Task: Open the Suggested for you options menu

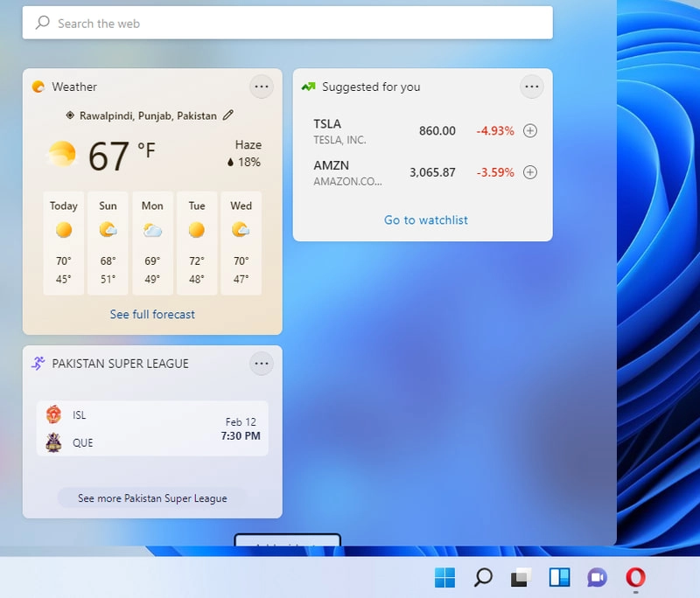Action: [x=532, y=87]
